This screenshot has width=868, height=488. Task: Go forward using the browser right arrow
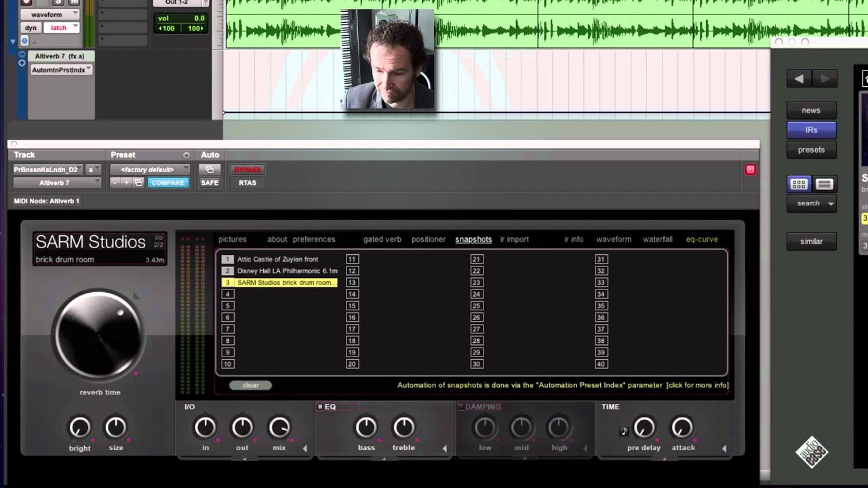pos(825,79)
